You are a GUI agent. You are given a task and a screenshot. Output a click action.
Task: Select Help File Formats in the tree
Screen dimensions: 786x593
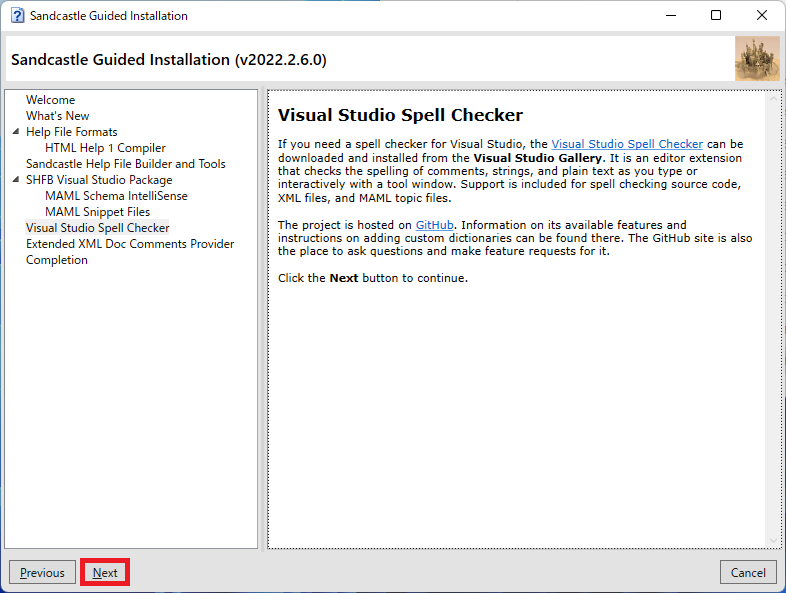click(71, 132)
